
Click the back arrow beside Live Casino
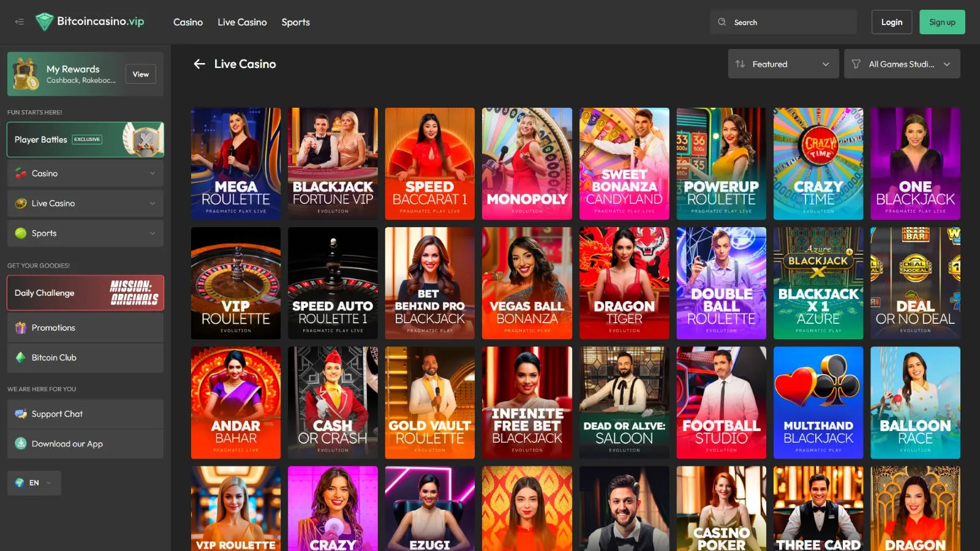(199, 64)
